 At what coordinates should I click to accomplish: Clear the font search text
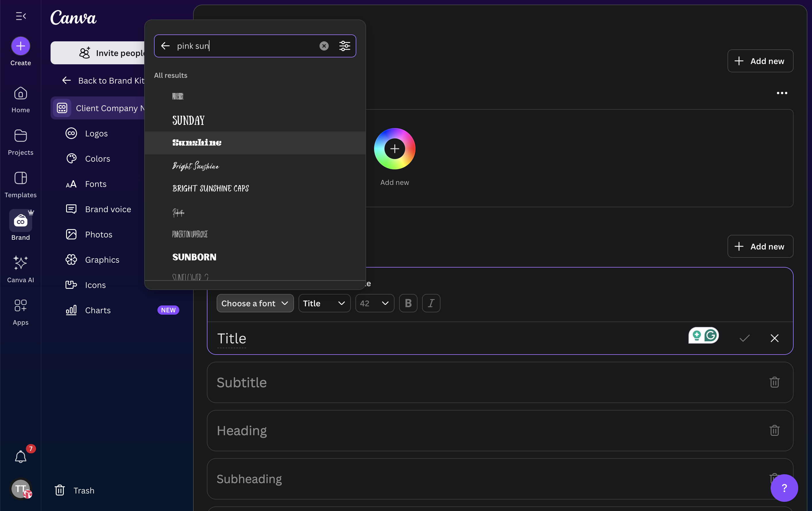[324, 46]
